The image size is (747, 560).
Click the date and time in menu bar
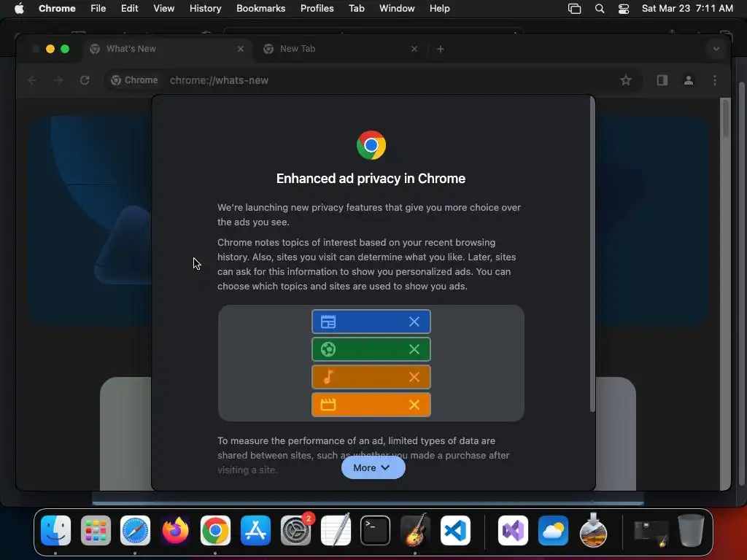(x=687, y=8)
